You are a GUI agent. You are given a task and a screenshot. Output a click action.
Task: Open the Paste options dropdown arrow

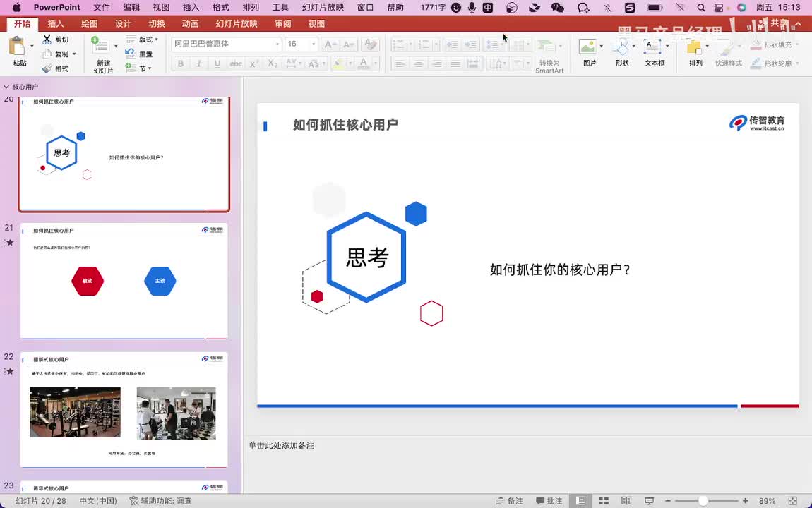point(32,46)
